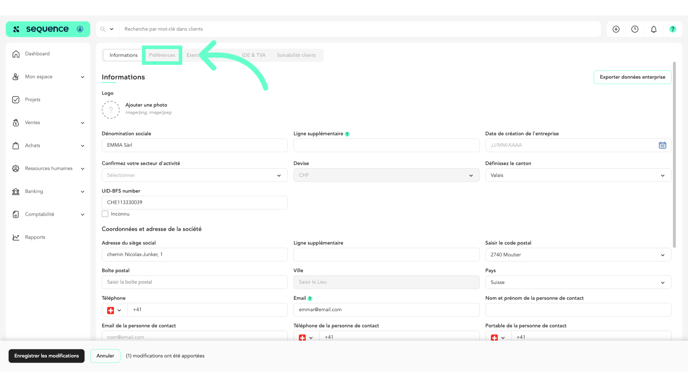
Task: Open Téléphone country flag dropdown
Action: tap(114, 310)
